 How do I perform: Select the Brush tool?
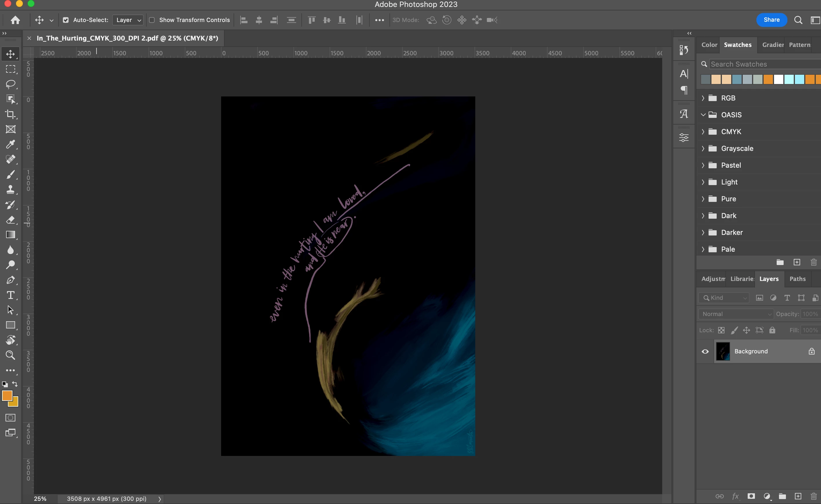10,174
